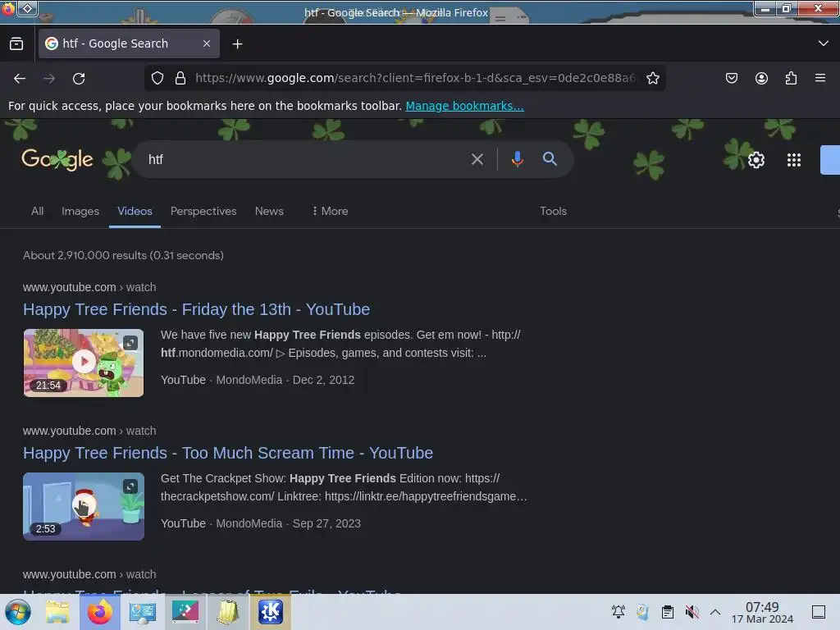Launch the KDE taskbar application icon
The height and width of the screenshot is (630, 840).
271,612
